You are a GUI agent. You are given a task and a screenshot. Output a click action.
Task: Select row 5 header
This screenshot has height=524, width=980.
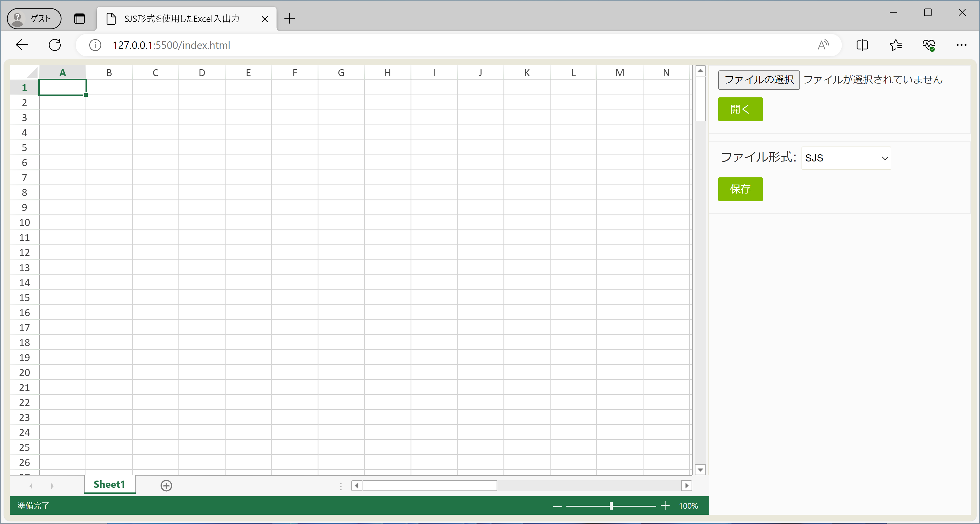24,148
